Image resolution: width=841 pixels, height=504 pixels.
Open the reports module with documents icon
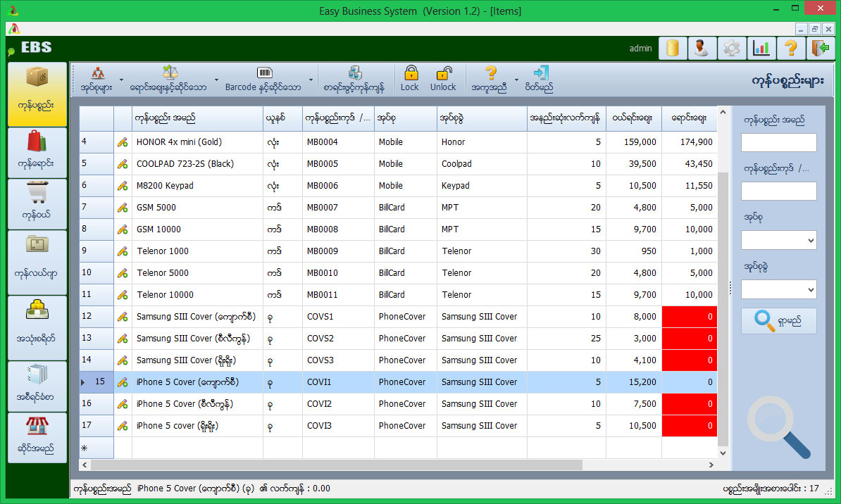37,386
